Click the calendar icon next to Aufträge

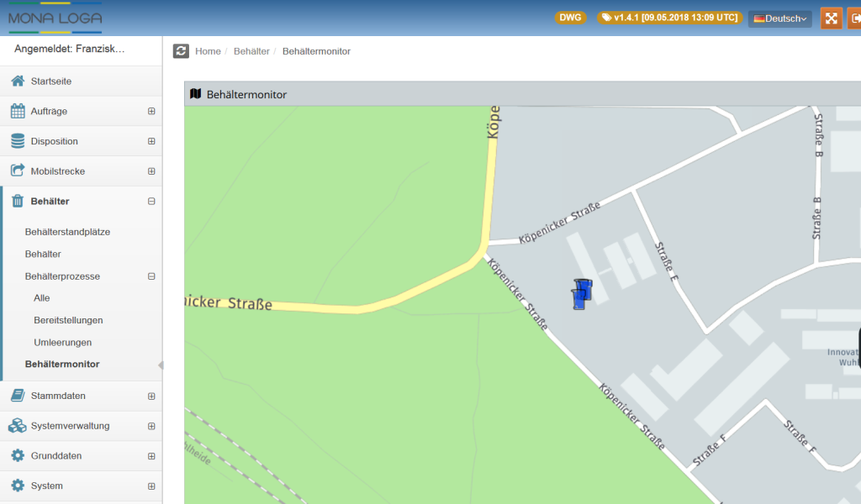tap(18, 111)
